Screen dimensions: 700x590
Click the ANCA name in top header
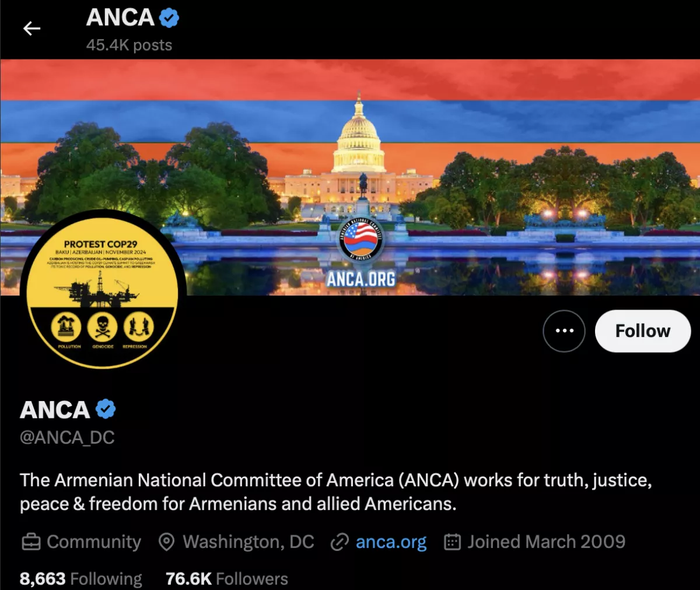pos(120,18)
